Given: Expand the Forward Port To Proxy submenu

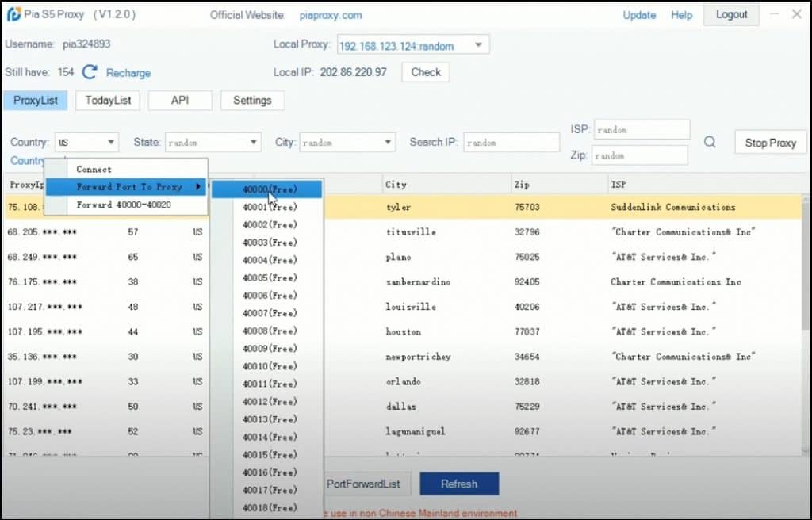Looking at the screenshot, I should coord(127,187).
